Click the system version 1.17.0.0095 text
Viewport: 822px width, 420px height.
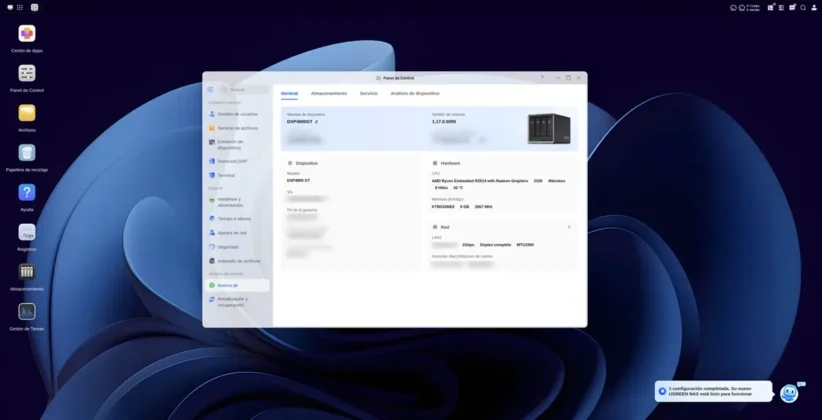444,122
